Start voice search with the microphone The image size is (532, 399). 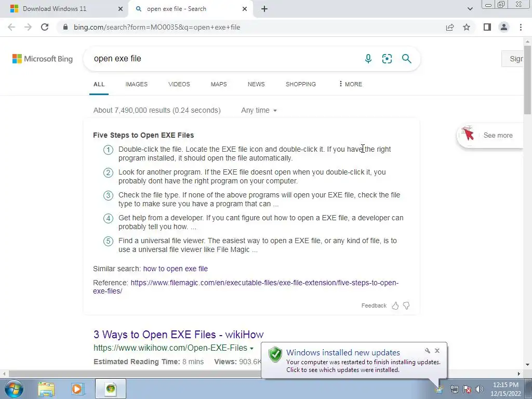click(368, 59)
